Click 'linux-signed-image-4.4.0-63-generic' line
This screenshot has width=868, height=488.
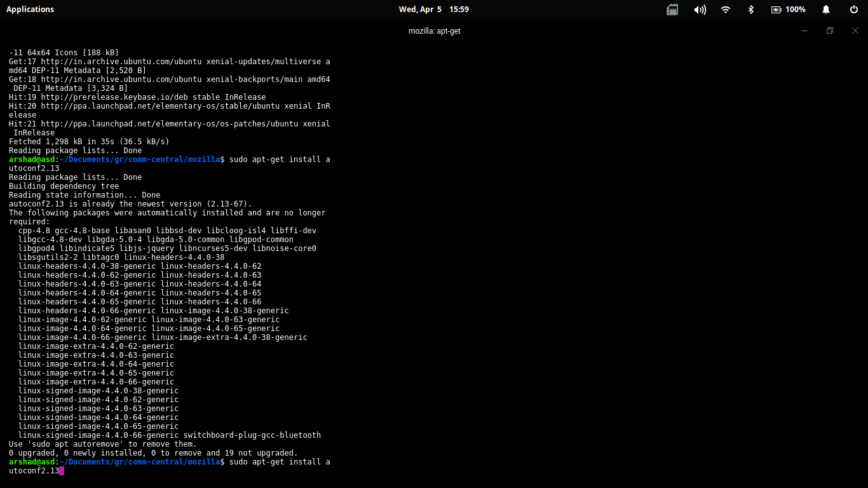tap(98, 409)
